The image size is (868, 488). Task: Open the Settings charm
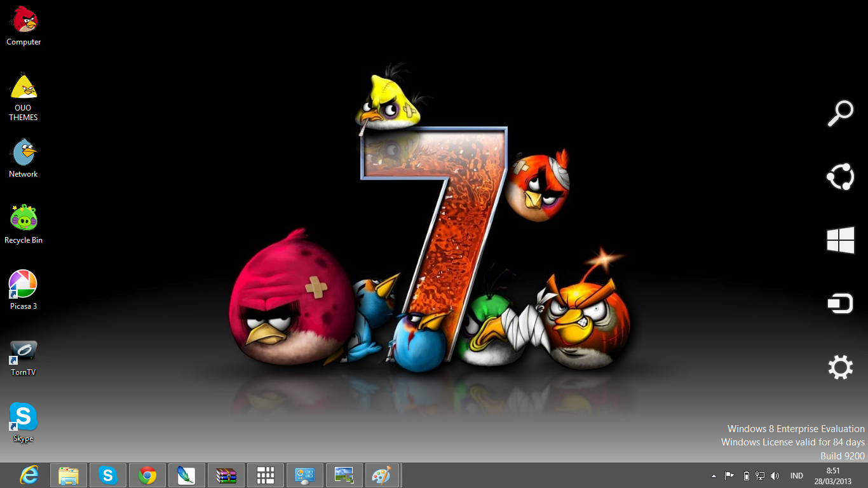coord(840,367)
